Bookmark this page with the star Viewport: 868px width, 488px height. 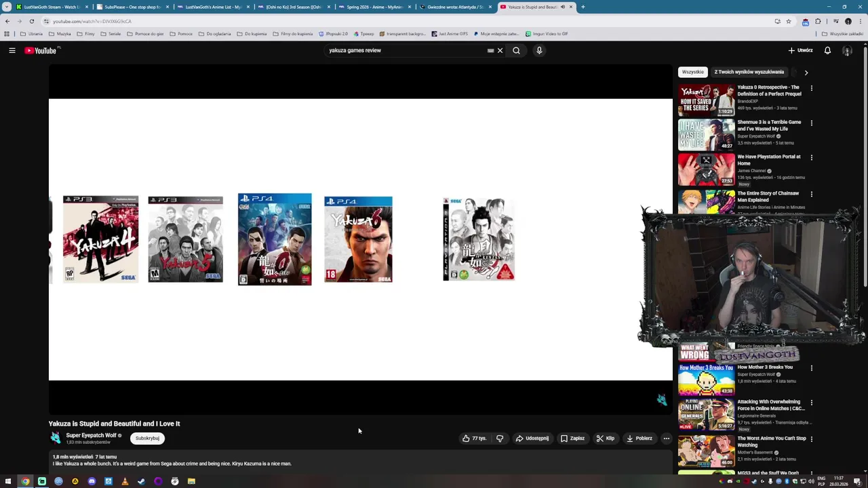coord(788,21)
